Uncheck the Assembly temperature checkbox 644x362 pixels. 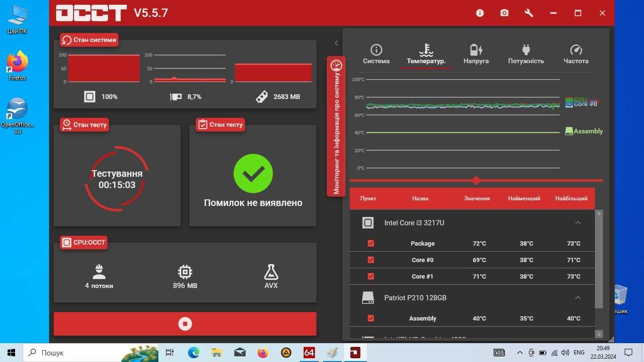coord(371,318)
